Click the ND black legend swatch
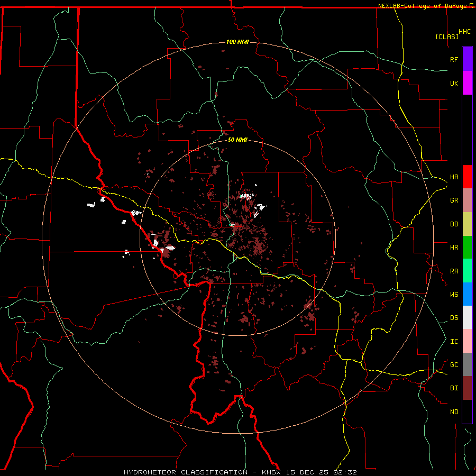 pos(467,411)
